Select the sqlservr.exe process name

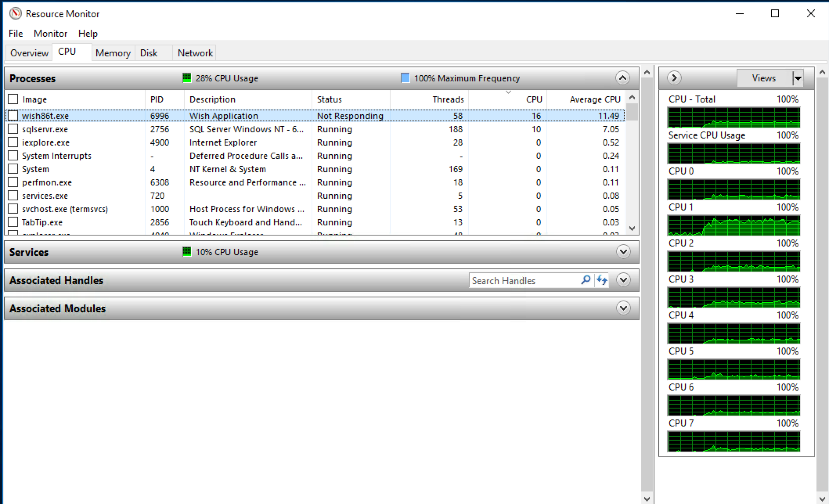tap(45, 129)
